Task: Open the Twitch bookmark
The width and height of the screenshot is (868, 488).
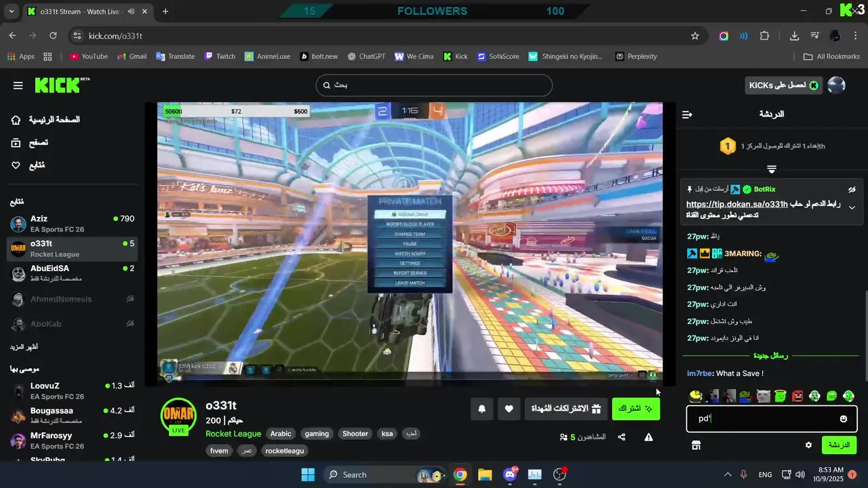Action: point(220,56)
